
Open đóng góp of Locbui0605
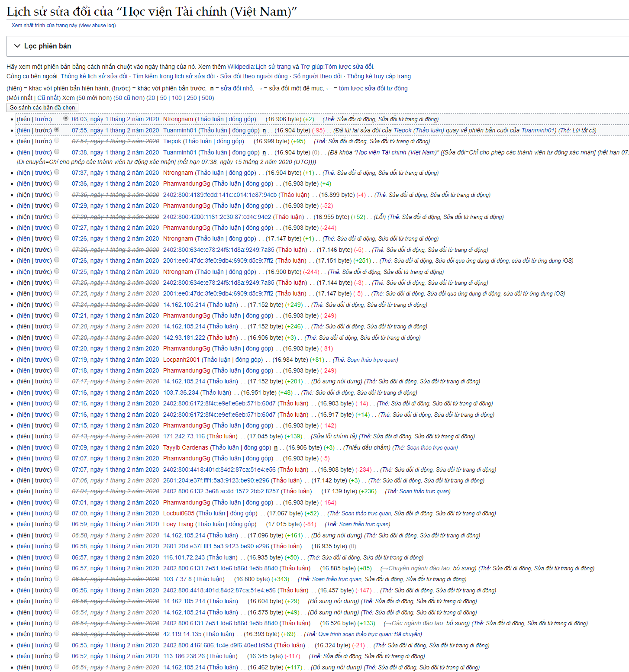(x=243, y=513)
